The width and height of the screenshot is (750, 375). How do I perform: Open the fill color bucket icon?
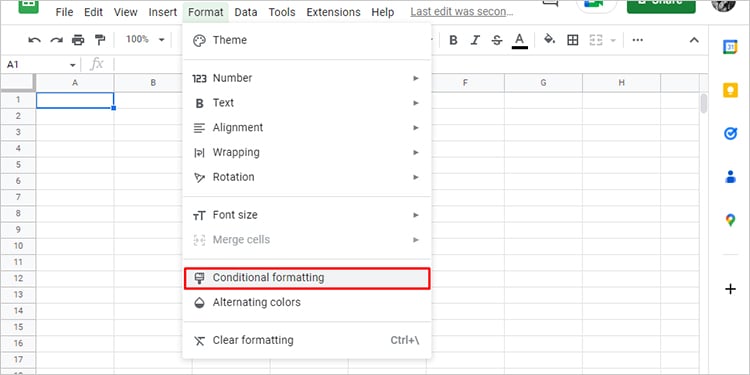point(550,40)
